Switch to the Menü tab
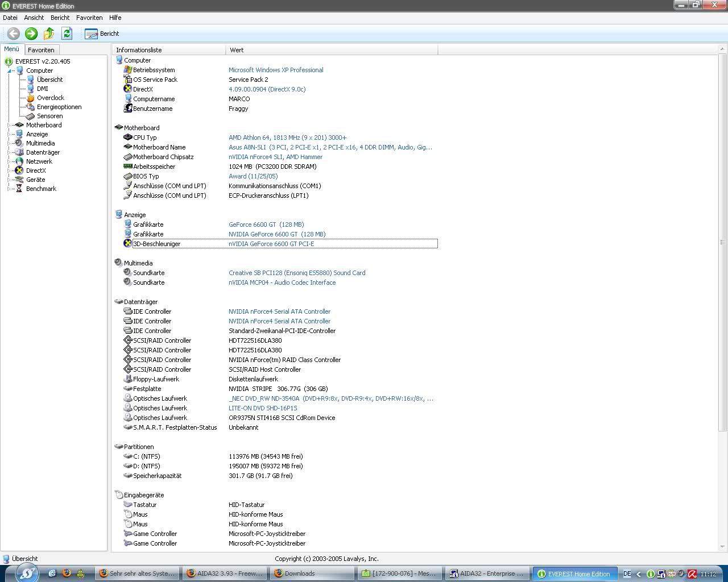Image resolution: width=728 pixels, height=582 pixels. (12, 49)
